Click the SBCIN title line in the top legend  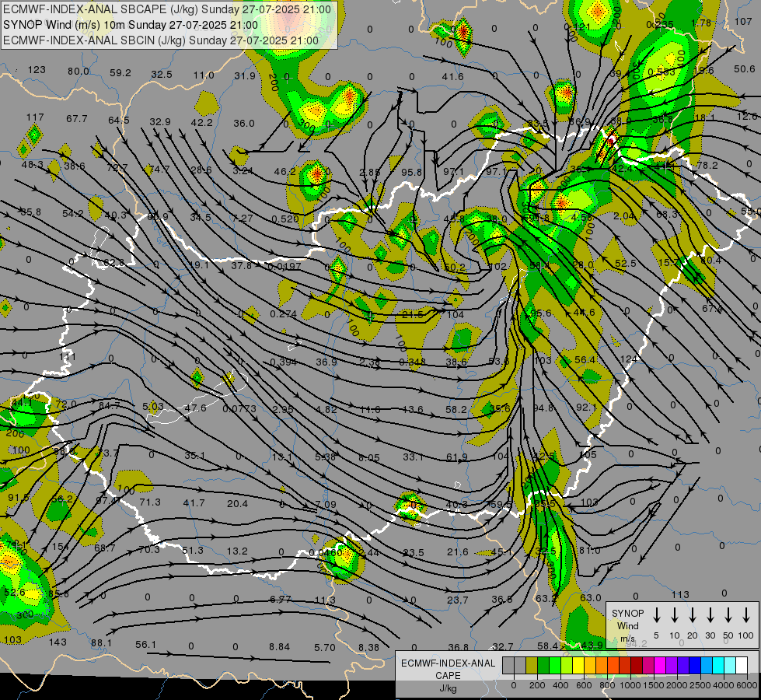tap(161, 40)
